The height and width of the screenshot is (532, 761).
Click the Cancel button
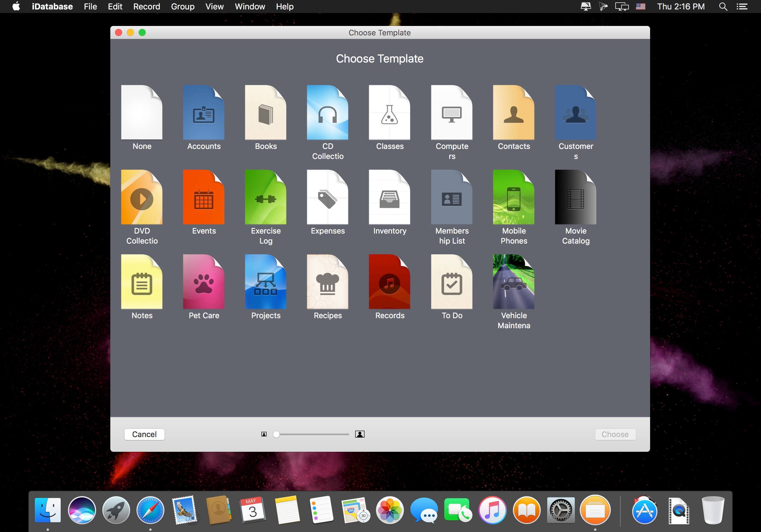(x=144, y=434)
